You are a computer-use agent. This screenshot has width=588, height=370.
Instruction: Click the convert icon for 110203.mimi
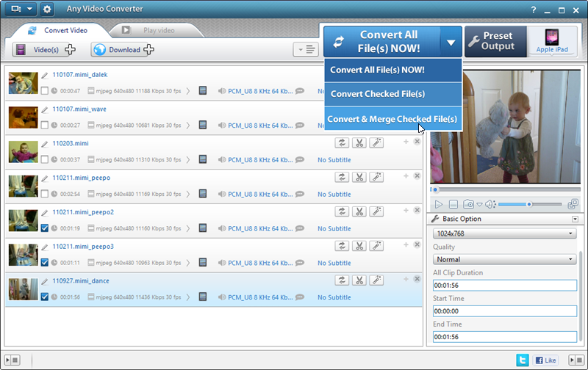[x=342, y=142]
